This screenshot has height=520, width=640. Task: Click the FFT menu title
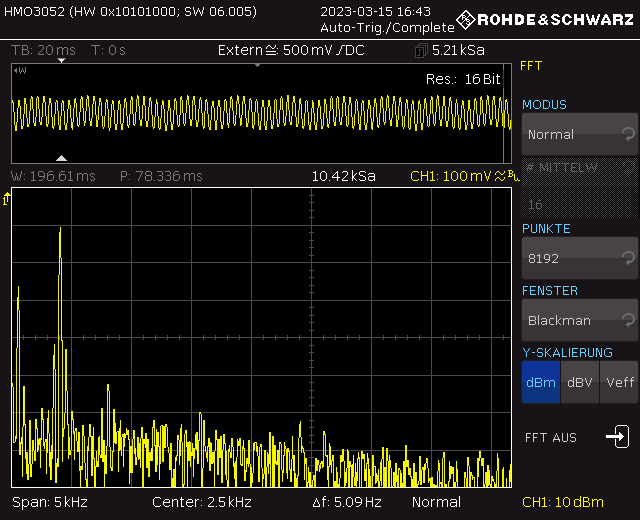[x=531, y=66]
